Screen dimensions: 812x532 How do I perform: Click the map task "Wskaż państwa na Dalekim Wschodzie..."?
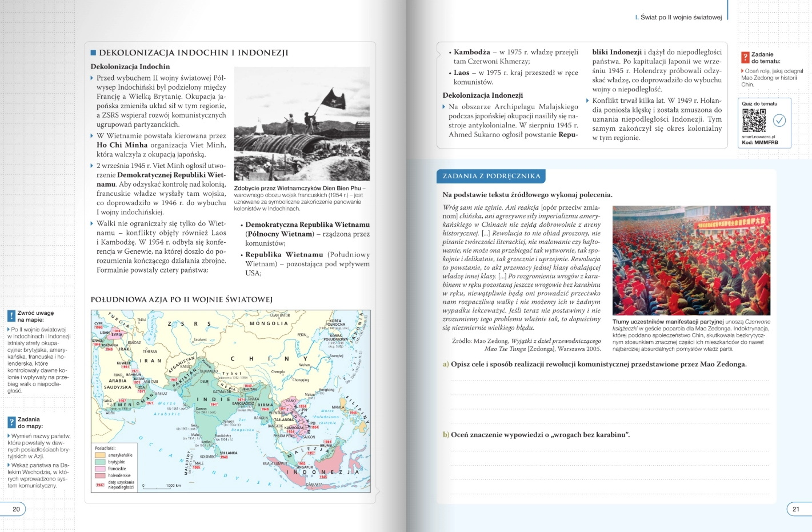pyautogui.click(x=39, y=475)
